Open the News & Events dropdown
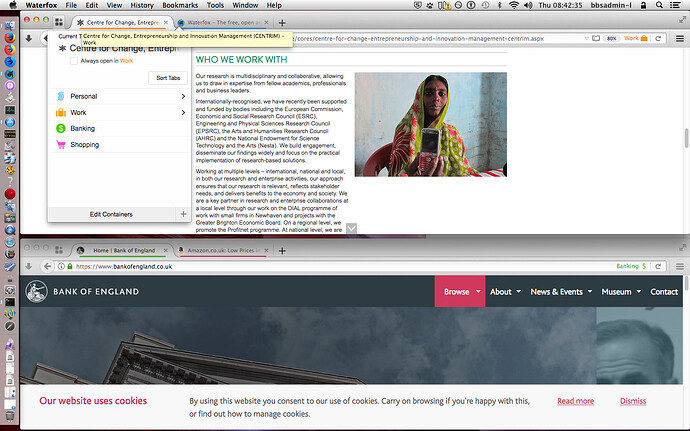 561,291
